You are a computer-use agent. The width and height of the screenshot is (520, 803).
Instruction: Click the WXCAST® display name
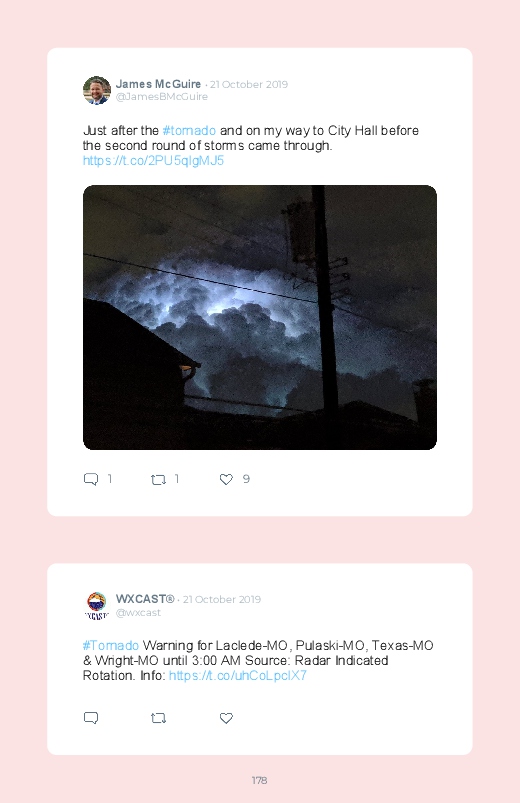[145, 599]
